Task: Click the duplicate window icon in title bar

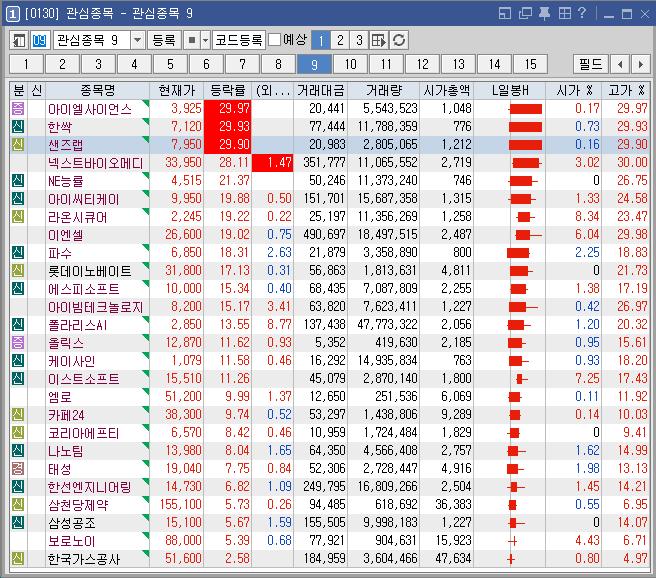Action: point(525,13)
